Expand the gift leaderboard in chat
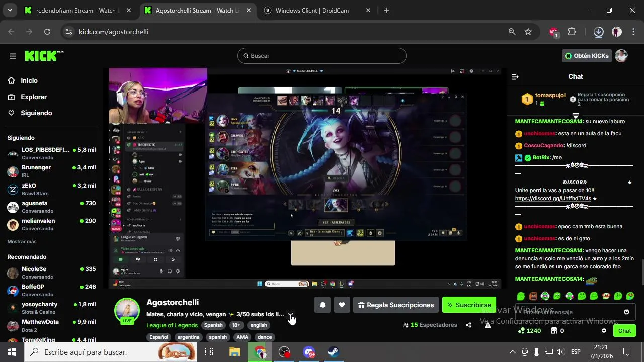The width and height of the screenshot is (644, 362). click(x=576, y=116)
